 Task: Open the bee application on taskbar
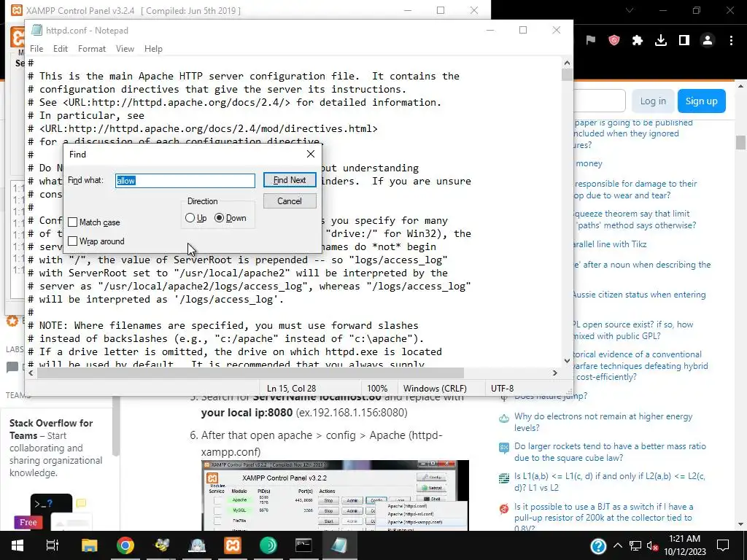click(161, 545)
